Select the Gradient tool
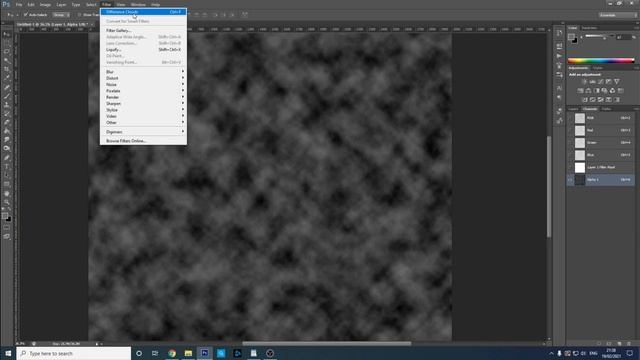This screenshot has width=640, height=360. 7,131
